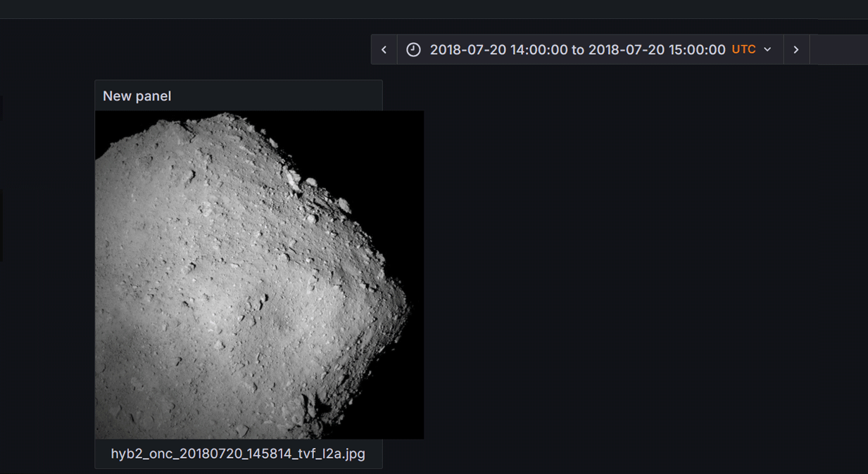Click the empty panel header area beside title
Viewport: 868px width, 474px height.
282,96
